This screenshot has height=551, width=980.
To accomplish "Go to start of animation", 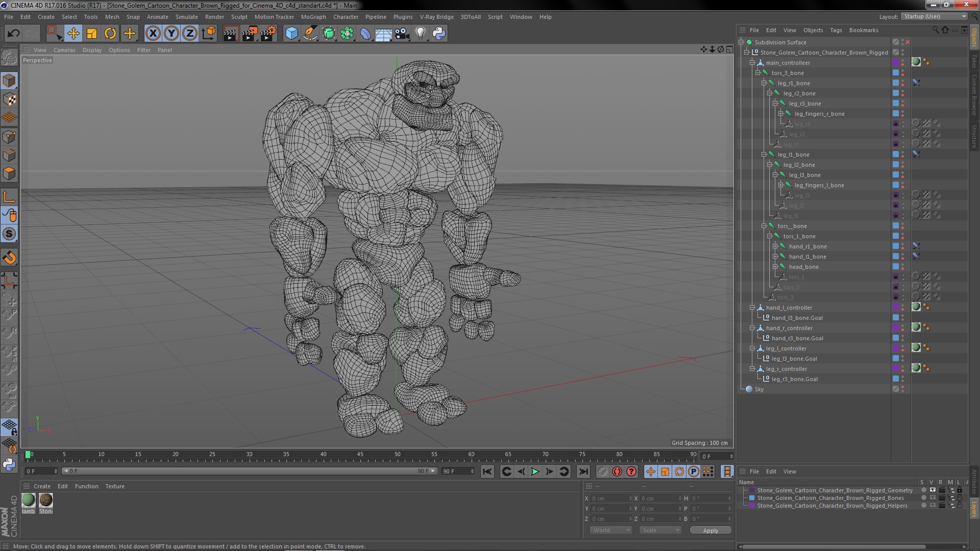I will click(487, 471).
